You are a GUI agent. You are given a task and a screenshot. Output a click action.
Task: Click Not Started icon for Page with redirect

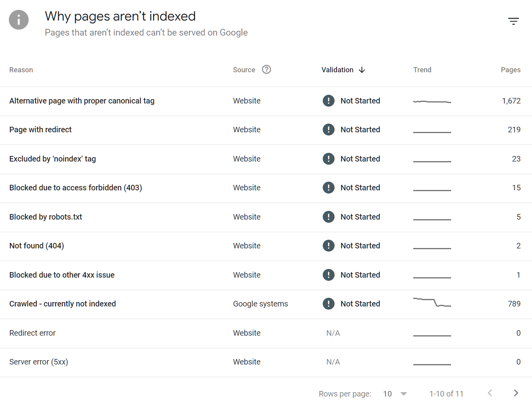(x=328, y=130)
